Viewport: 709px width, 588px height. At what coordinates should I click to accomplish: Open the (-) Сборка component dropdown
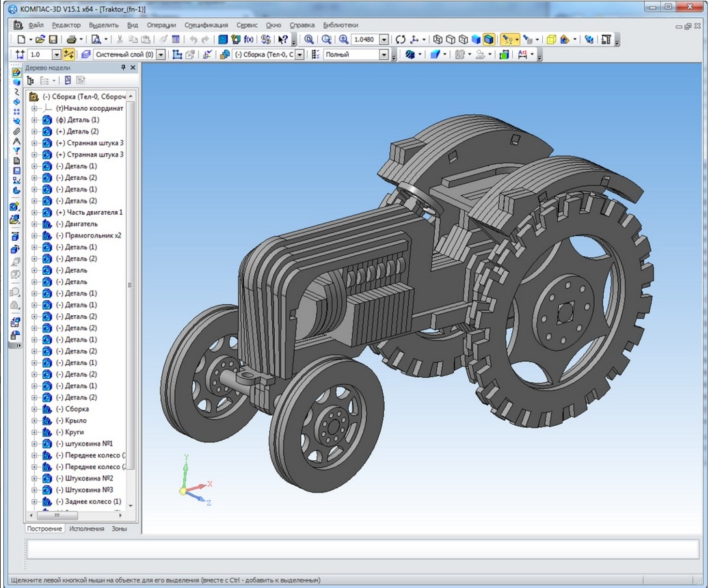point(299,55)
